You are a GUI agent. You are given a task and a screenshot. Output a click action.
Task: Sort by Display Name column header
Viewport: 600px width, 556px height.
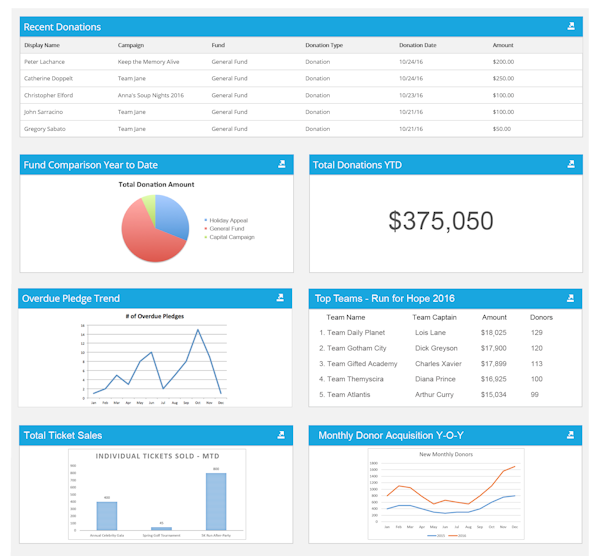pyautogui.click(x=42, y=45)
